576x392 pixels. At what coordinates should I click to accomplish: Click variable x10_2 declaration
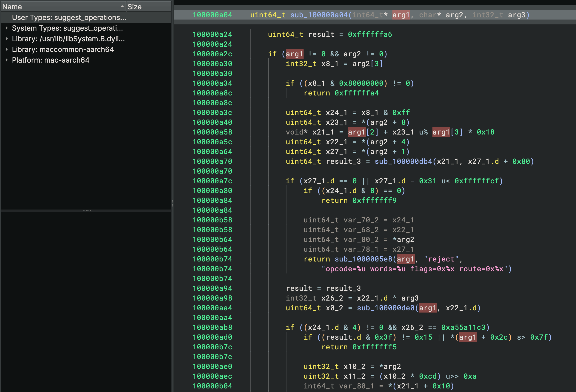coord(355,366)
